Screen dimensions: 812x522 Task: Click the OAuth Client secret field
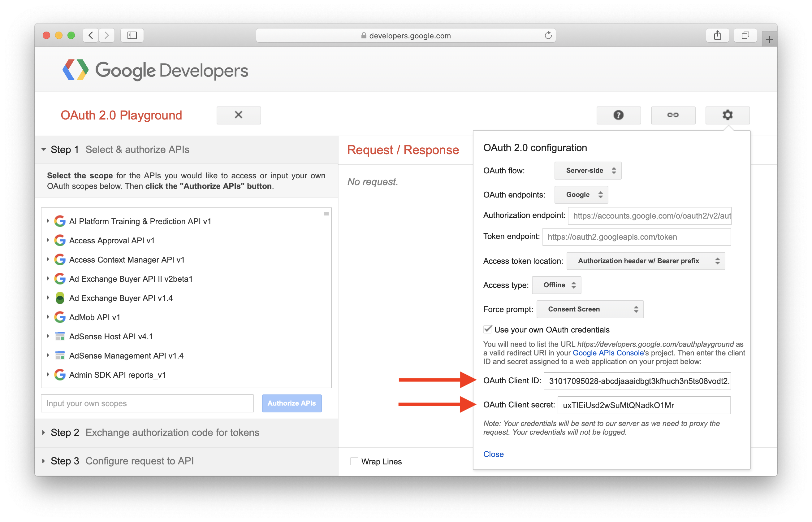click(x=644, y=405)
